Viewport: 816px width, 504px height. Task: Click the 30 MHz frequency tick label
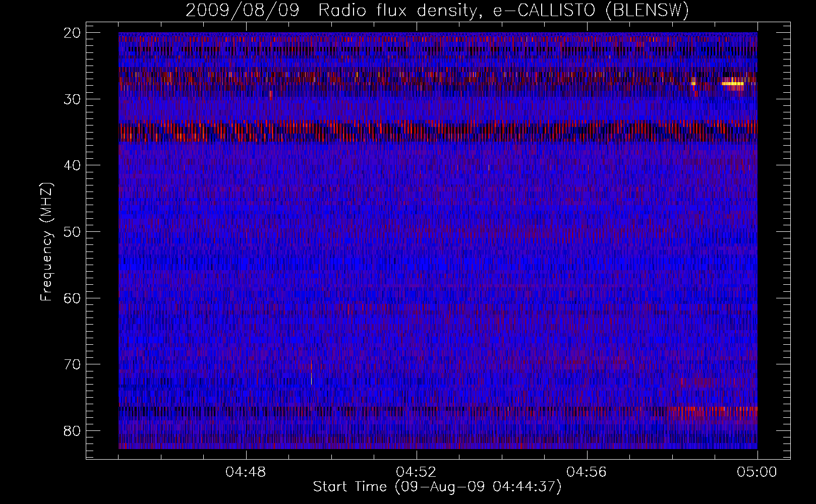(73, 99)
